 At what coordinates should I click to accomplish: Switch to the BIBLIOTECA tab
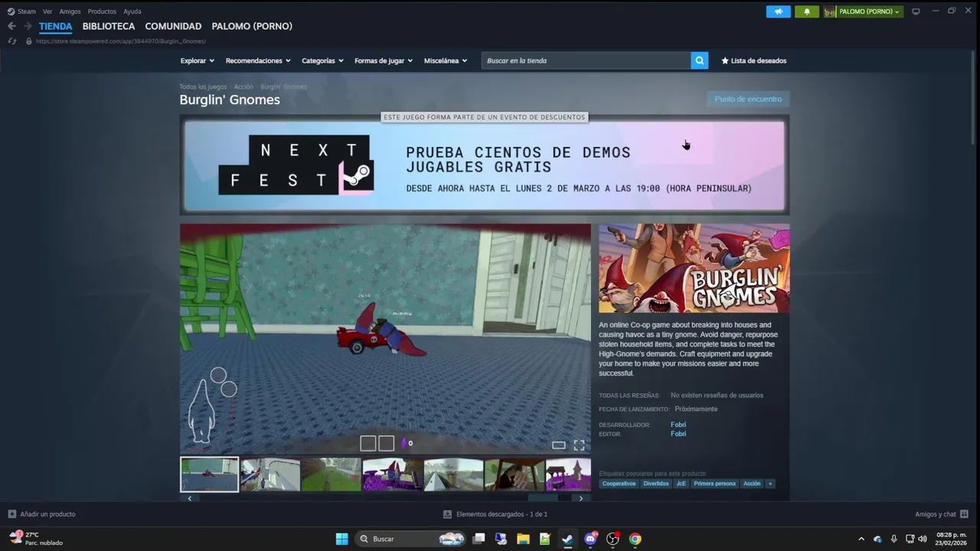point(109,26)
